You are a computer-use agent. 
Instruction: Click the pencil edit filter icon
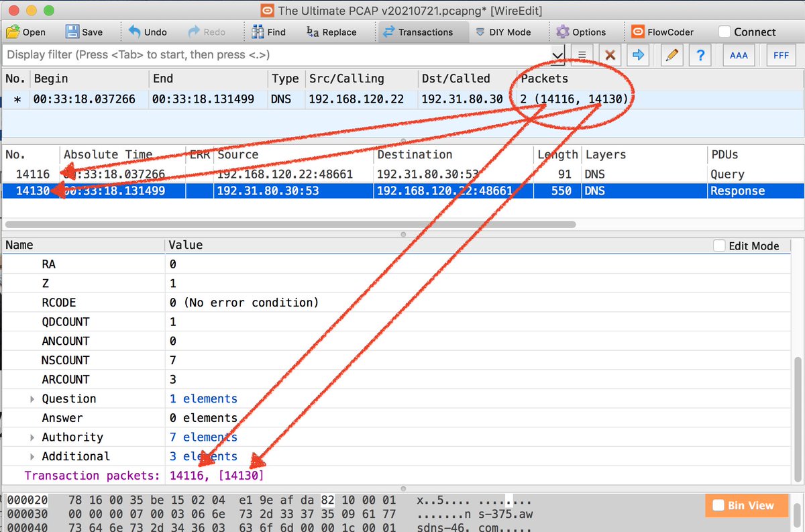(672, 55)
